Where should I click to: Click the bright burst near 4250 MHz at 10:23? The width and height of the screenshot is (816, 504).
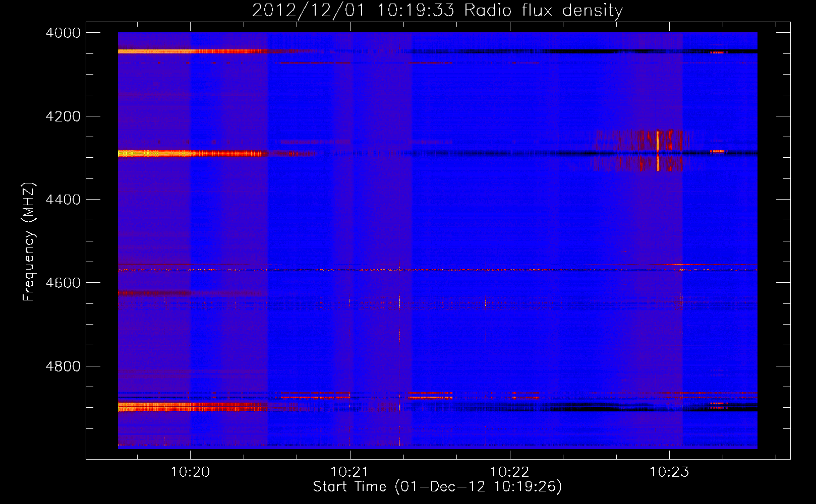click(658, 140)
